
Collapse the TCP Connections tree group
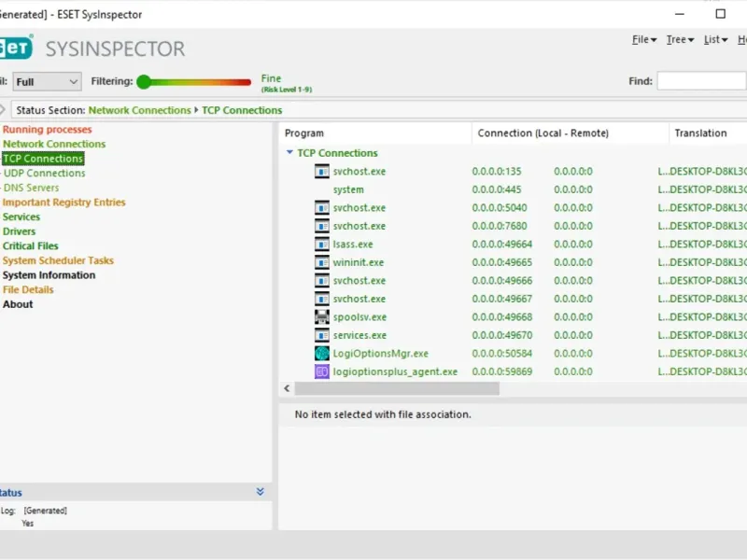[289, 152]
